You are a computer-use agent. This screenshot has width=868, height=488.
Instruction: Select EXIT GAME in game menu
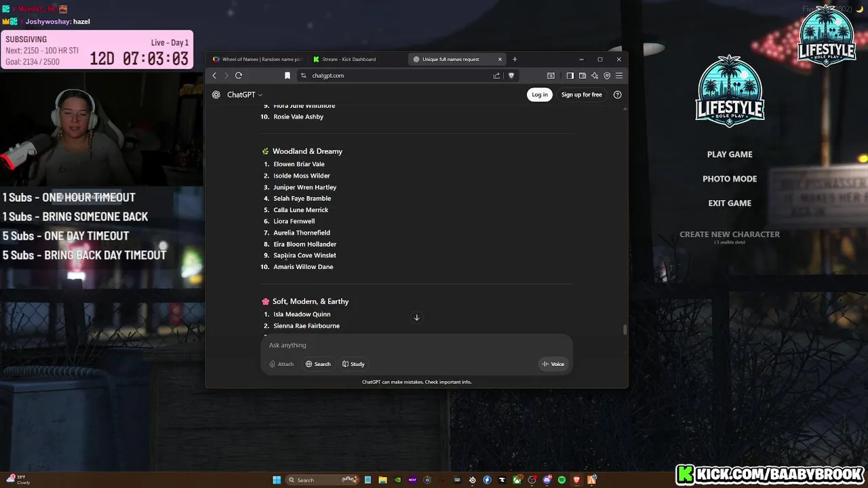coord(730,203)
